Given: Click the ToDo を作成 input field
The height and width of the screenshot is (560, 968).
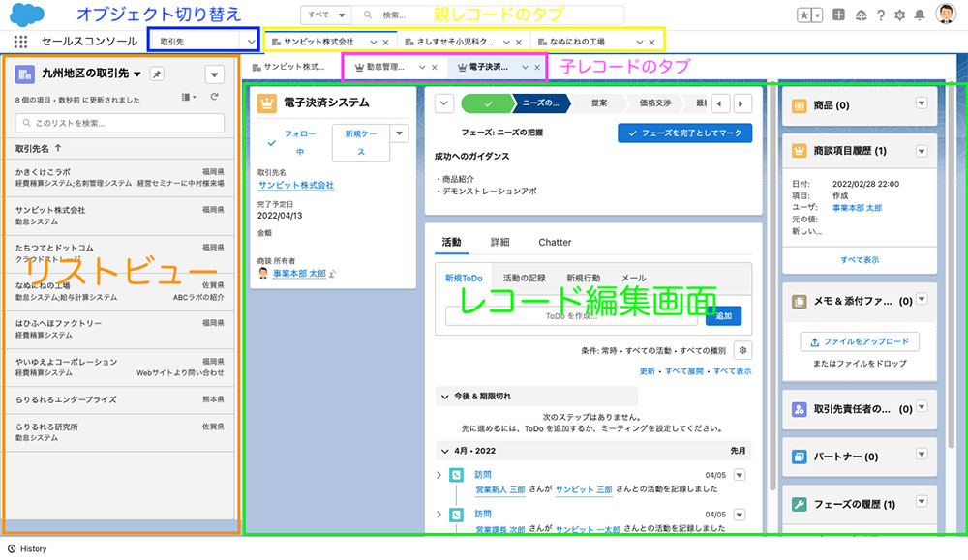Looking at the screenshot, I should (x=571, y=315).
